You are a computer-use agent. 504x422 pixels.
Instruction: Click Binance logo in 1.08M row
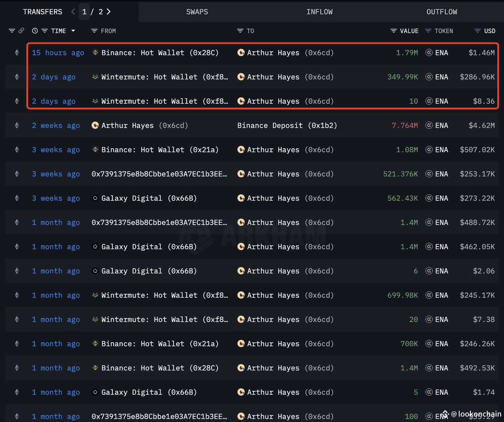click(x=95, y=149)
